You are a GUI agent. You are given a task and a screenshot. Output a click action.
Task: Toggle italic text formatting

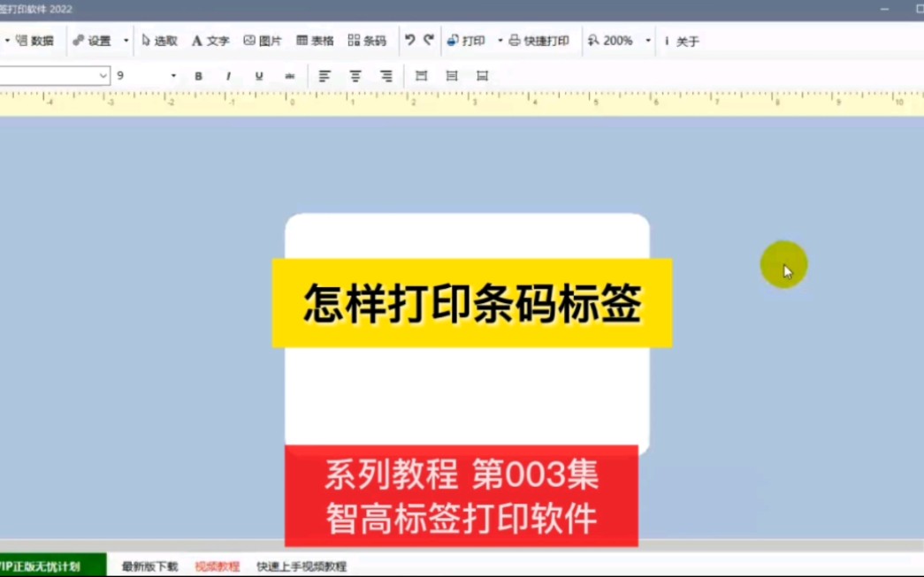(228, 76)
